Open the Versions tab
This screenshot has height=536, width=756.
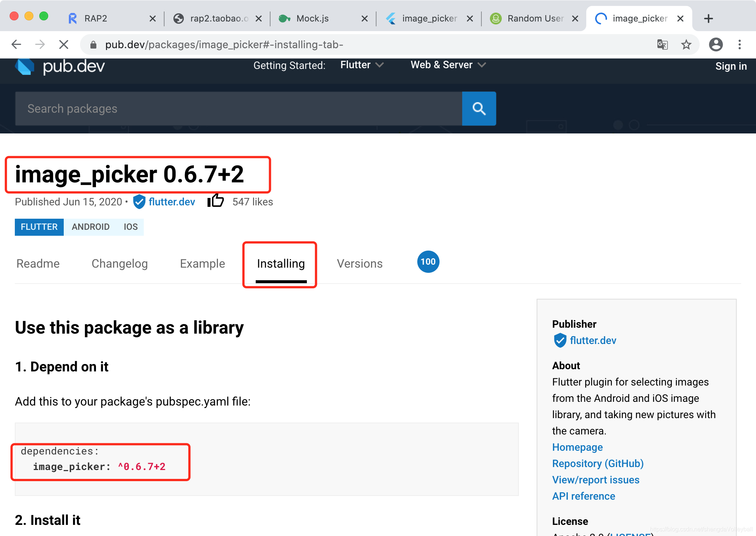coord(359,264)
